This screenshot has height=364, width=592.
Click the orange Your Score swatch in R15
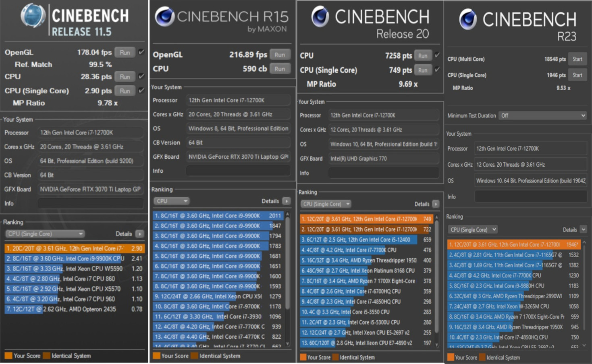pyautogui.click(x=156, y=356)
